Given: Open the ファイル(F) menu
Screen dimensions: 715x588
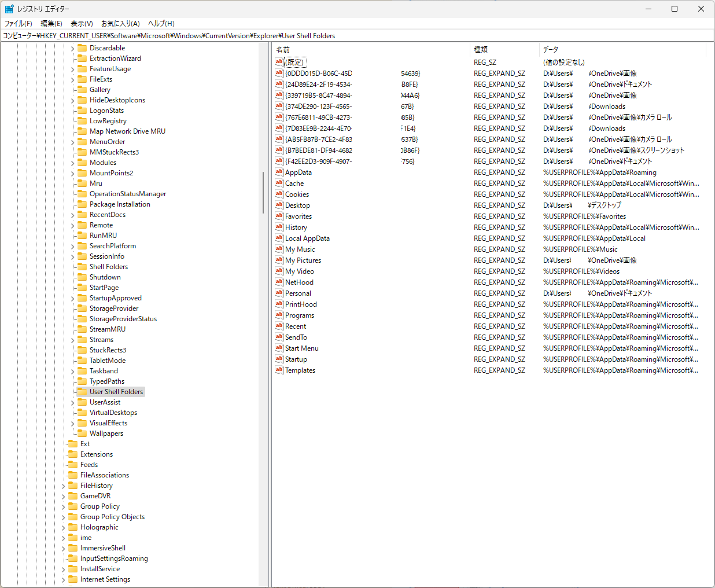Looking at the screenshot, I should [x=19, y=24].
